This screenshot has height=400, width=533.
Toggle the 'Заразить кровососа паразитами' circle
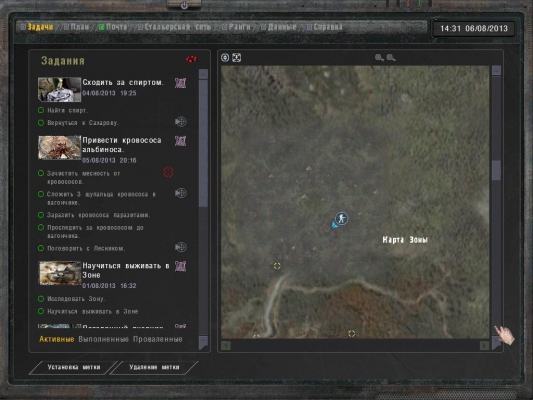[x=41, y=215]
